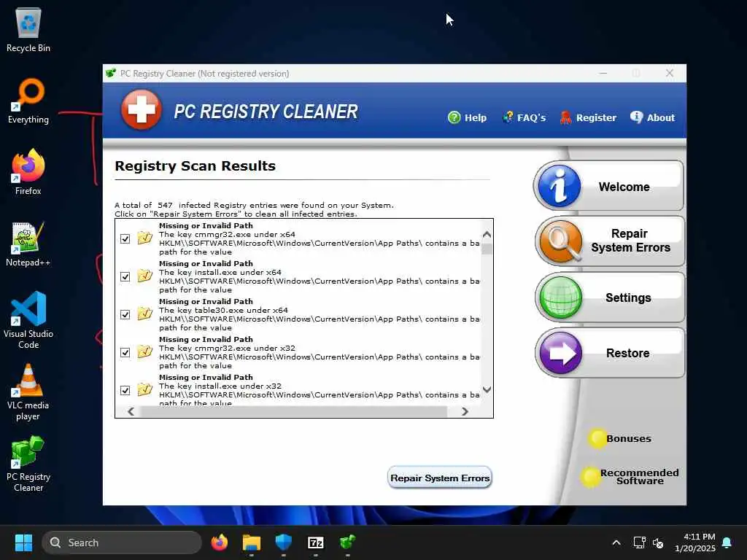This screenshot has height=560, width=747.
Task: Uncheck the install.exe under x64 entry
Action: pyautogui.click(x=125, y=276)
